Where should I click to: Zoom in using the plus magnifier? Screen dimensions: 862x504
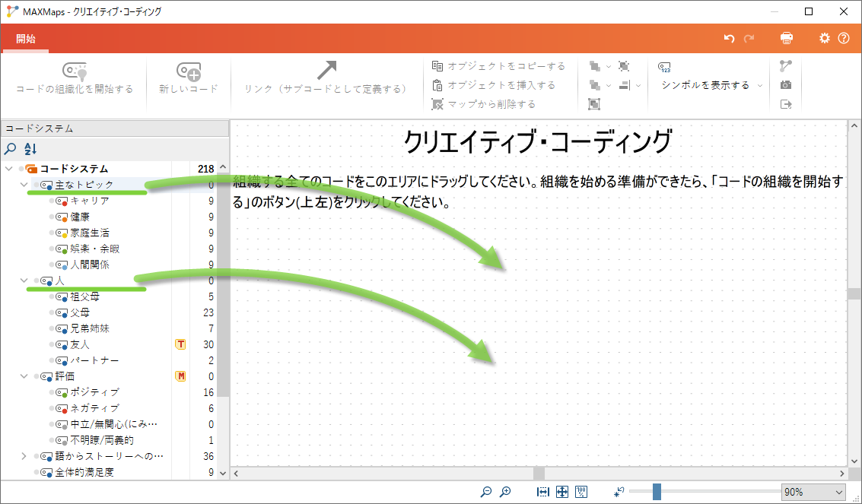(x=505, y=492)
